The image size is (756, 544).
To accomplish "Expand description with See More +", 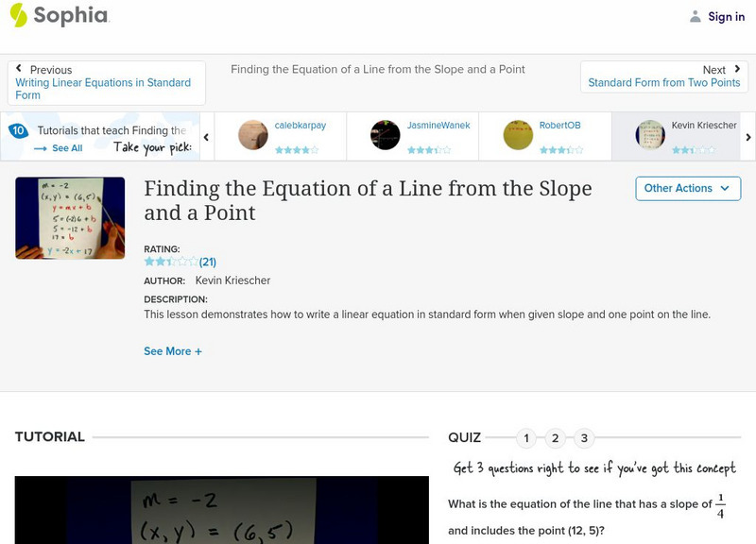I will coord(173,351).
